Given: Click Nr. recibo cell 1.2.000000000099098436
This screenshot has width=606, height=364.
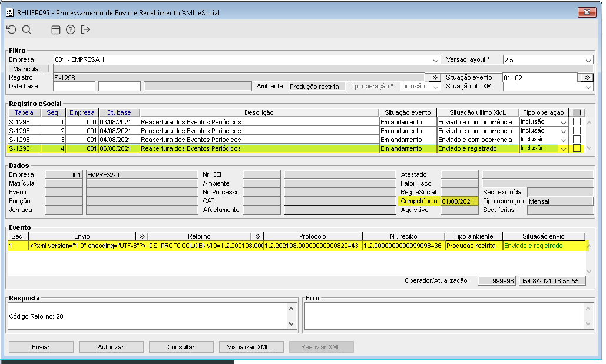Looking at the screenshot, I should click(x=403, y=246).
